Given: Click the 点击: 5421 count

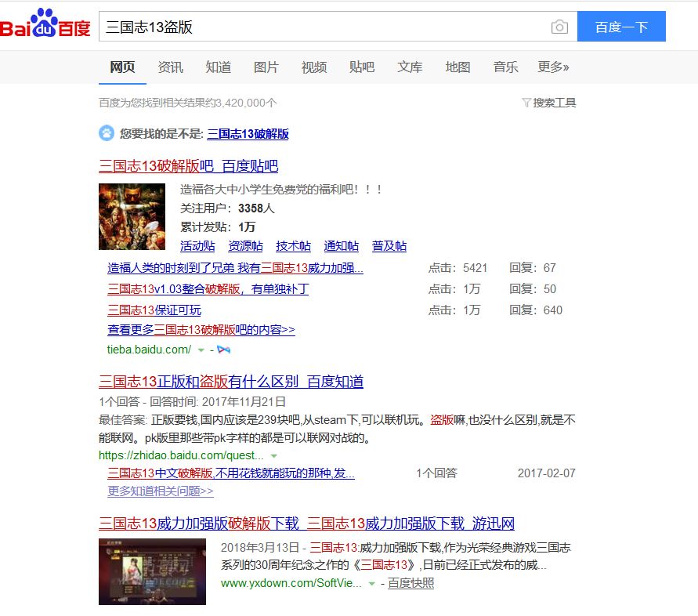Looking at the screenshot, I should click(457, 268).
